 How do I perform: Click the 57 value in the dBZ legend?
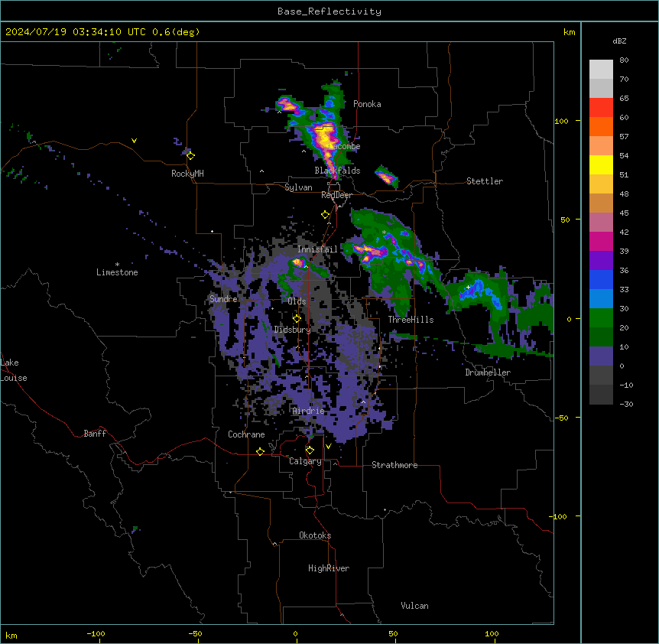624,137
